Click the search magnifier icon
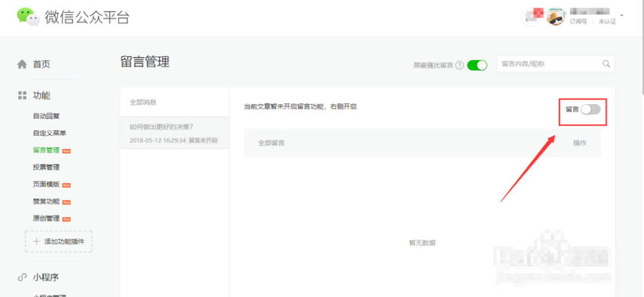This screenshot has width=644, height=297. tap(605, 64)
